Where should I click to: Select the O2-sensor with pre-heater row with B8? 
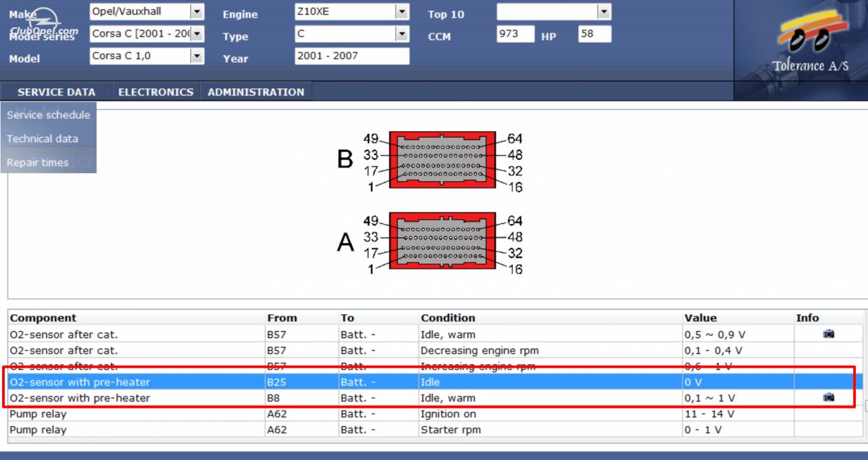coord(435,398)
